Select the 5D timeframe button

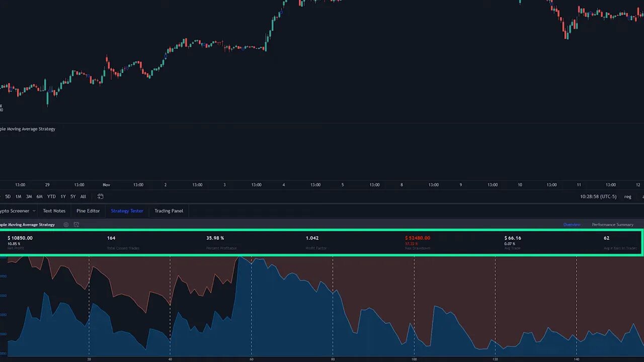(x=7, y=196)
